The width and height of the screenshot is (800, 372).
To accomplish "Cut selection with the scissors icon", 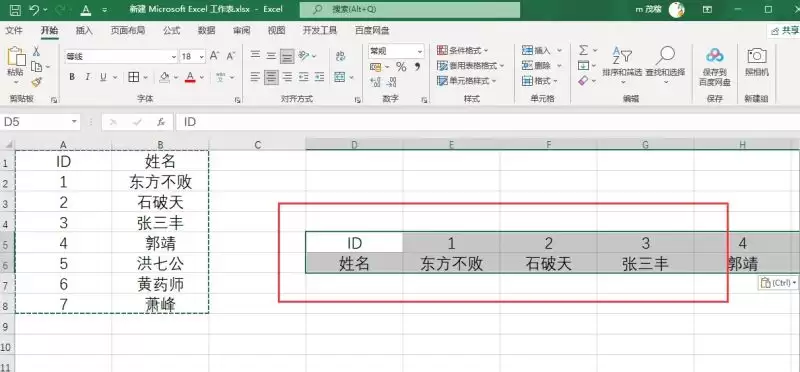I will [37, 51].
